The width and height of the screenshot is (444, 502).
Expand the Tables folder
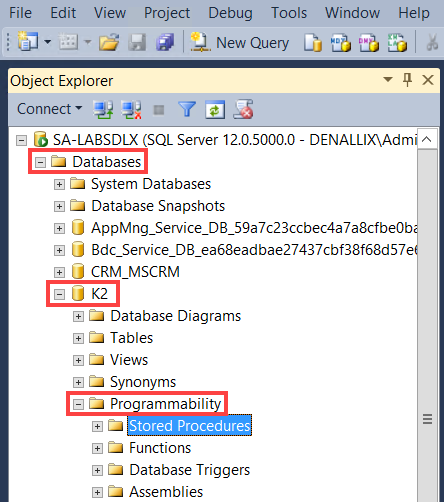pos(78,338)
